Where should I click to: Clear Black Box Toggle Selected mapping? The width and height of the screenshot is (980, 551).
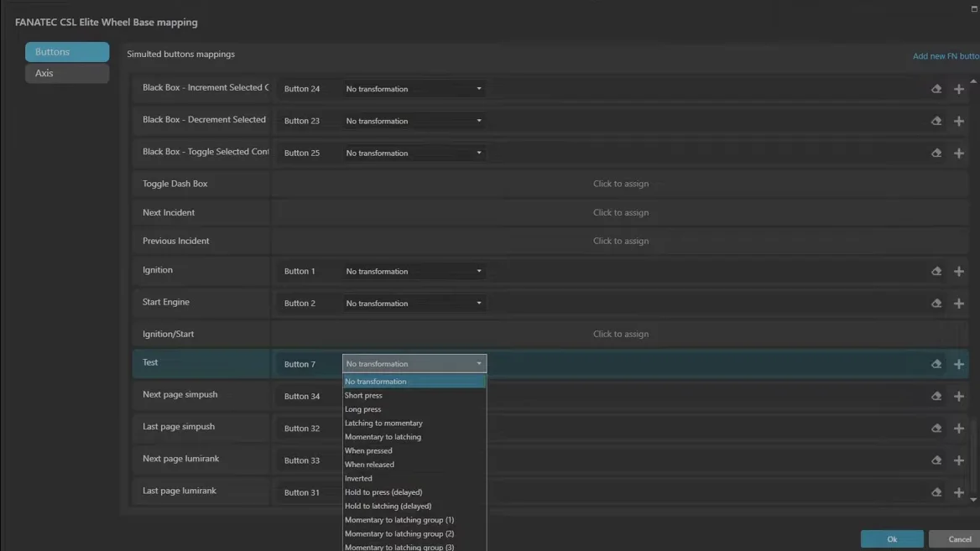pos(936,153)
